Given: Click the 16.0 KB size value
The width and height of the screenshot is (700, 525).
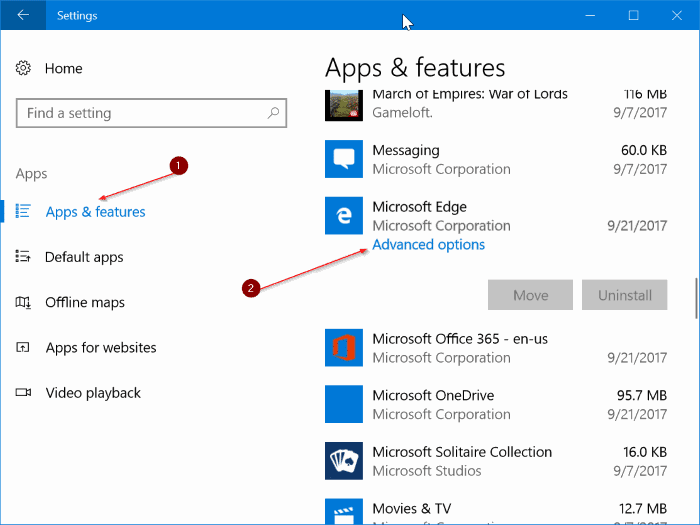Looking at the screenshot, I should point(645,452).
